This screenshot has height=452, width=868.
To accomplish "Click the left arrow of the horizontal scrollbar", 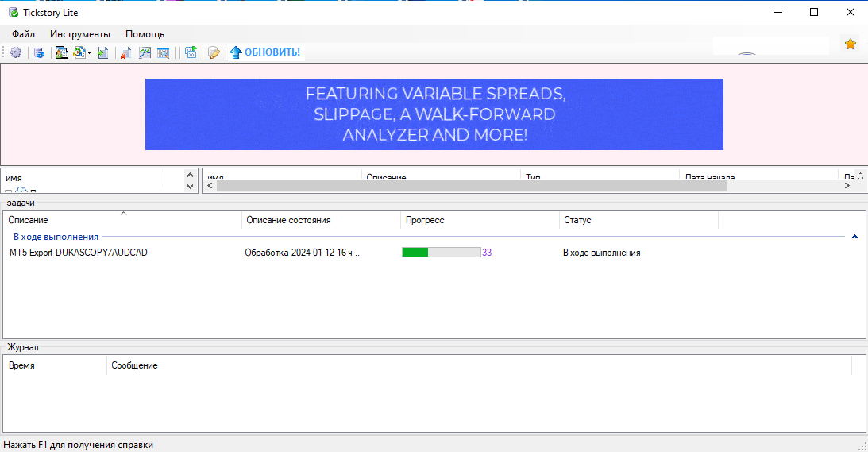I will [209, 186].
